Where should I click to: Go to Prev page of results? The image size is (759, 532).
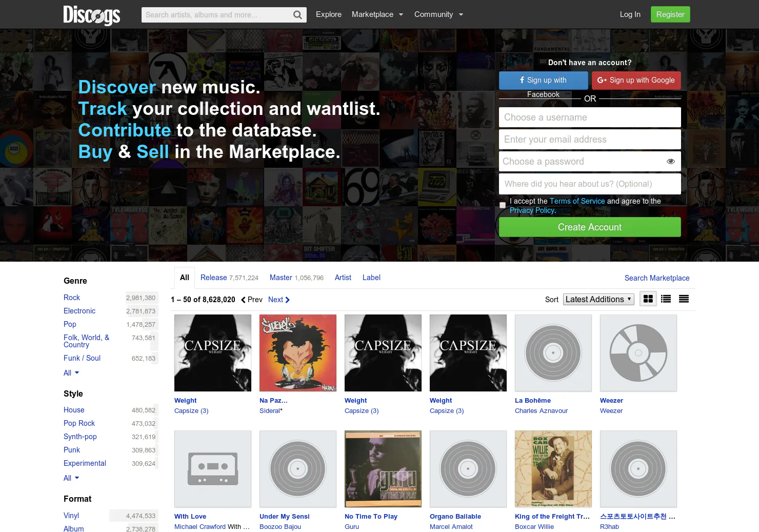(252, 300)
